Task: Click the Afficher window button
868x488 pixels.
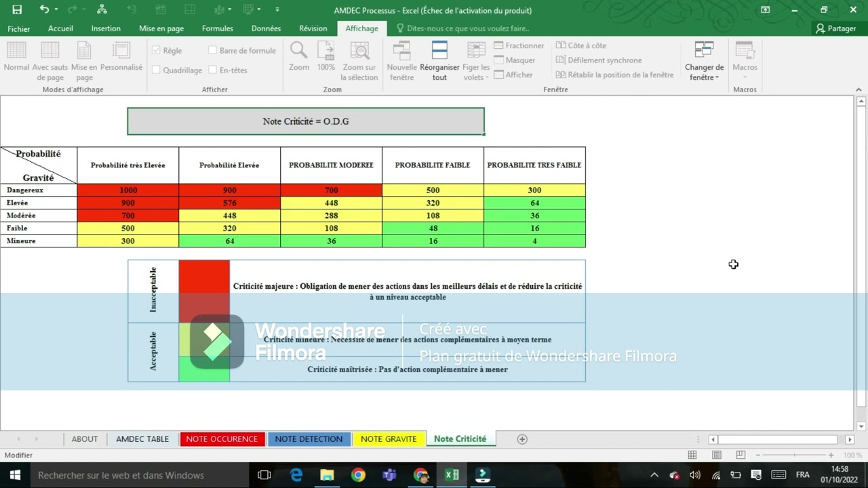Action: click(x=513, y=75)
